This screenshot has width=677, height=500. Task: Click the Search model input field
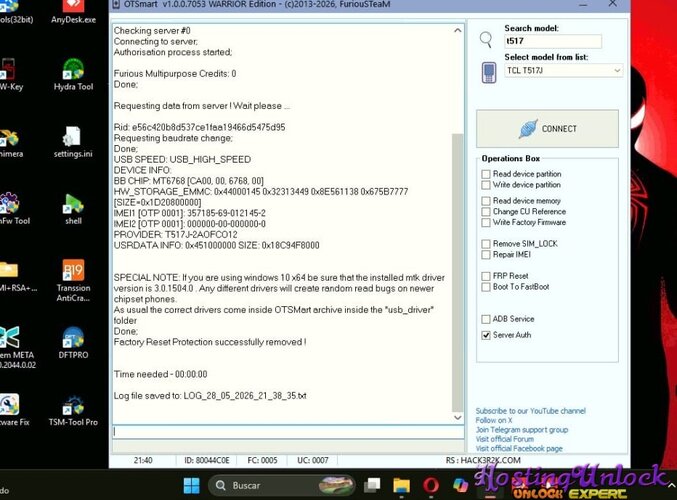[x=553, y=41]
